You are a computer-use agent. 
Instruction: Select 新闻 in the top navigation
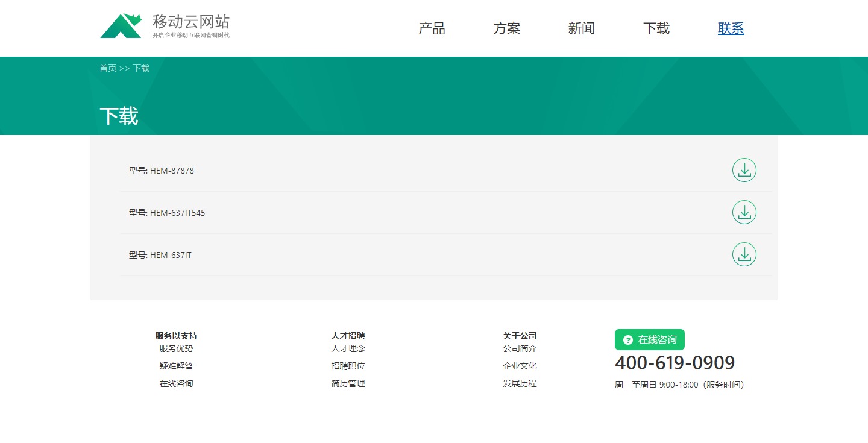pos(581,28)
